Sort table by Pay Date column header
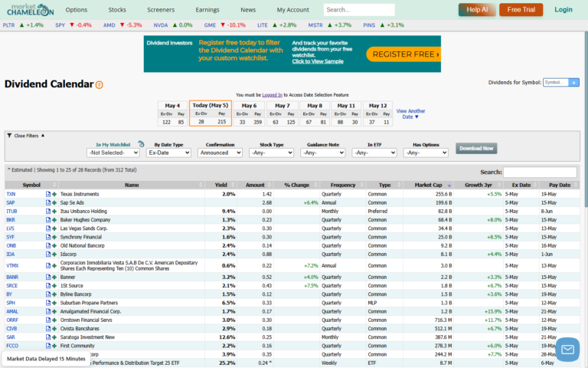Screen dimensions: 588x368 pos(560,185)
